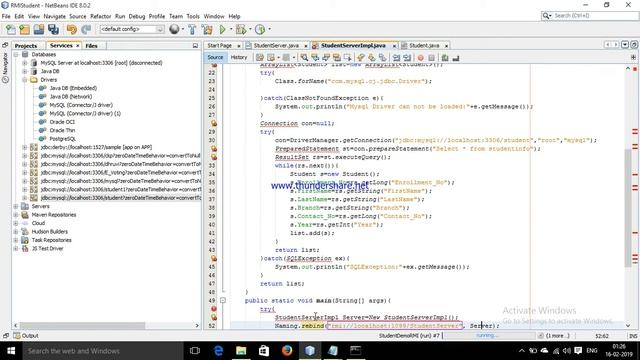Open the Output panel button
The height and width of the screenshot is (360, 640).
(x=26, y=336)
